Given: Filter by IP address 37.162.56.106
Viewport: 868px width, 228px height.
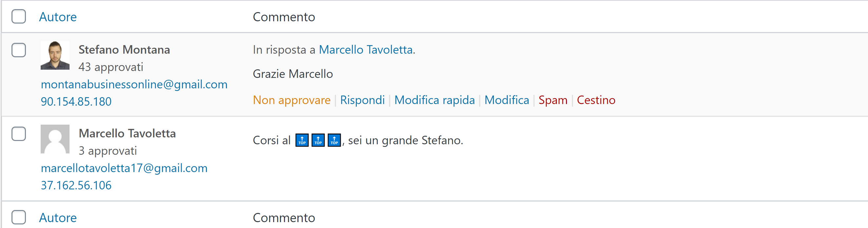Looking at the screenshot, I should click(76, 185).
